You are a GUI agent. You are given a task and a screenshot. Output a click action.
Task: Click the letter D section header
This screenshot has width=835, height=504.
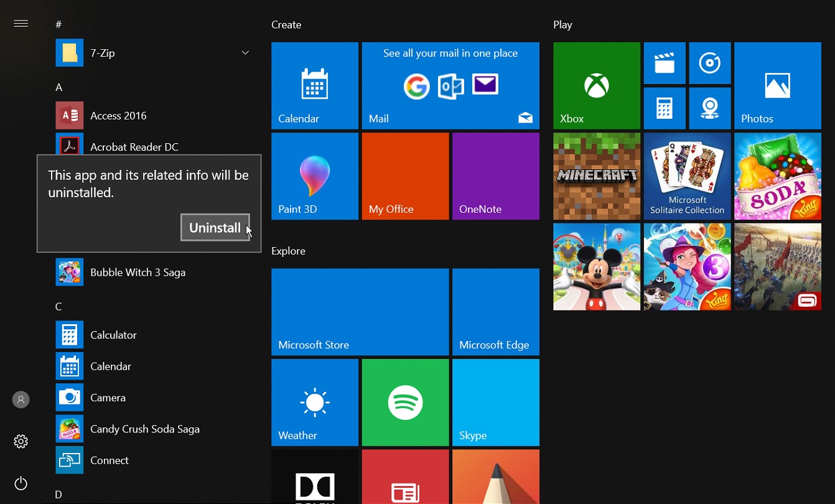click(58, 495)
